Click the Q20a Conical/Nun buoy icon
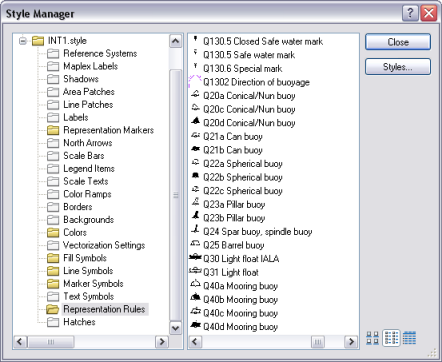Image resolution: width=442 pixels, height=362 pixels. tap(195, 94)
